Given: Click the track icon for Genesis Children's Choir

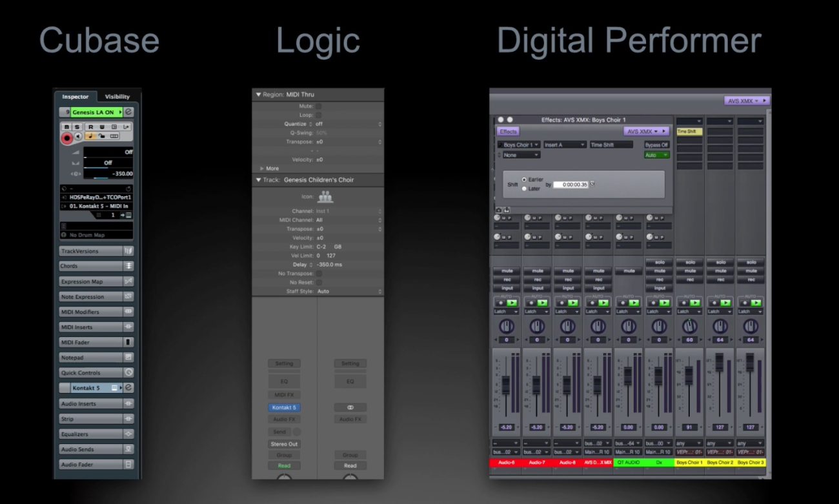Looking at the screenshot, I should [x=325, y=197].
